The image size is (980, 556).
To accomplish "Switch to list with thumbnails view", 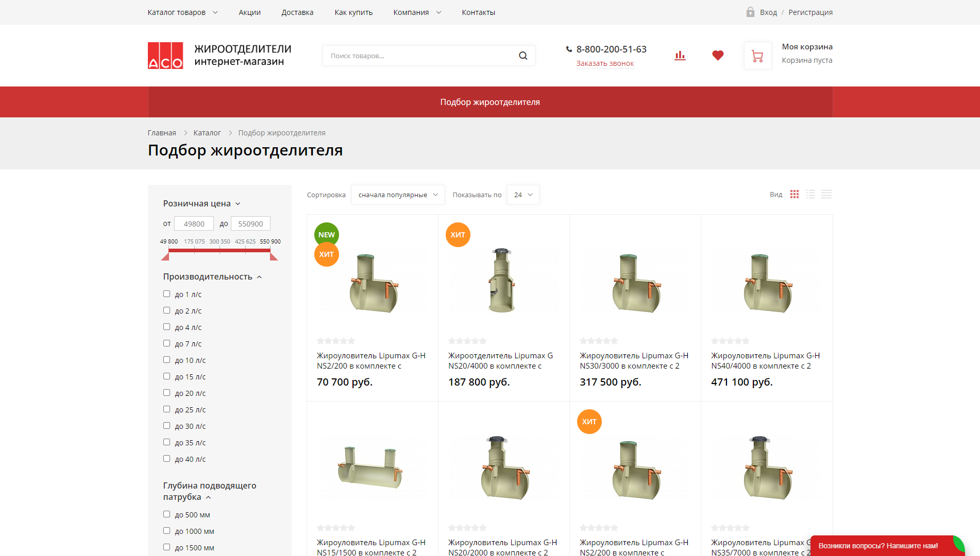I will pyautogui.click(x=810, y=194).
